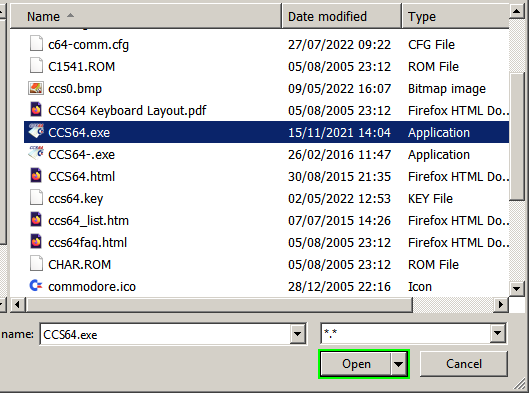The image size is (529, 393).
Task: Select the ccs64_list.htm file icon
Action: coord(36,220)
